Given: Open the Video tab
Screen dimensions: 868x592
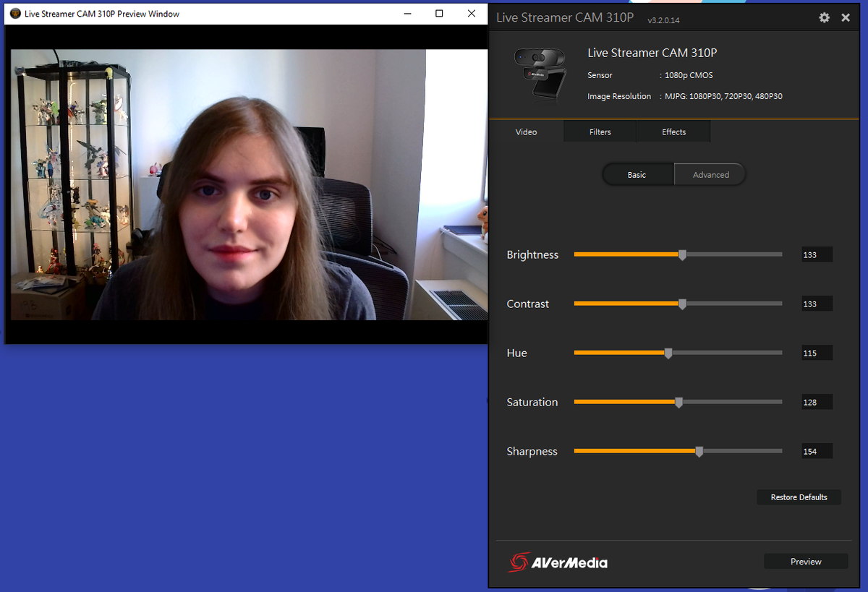Looking at the screenshot, I should tap(526, 132).
